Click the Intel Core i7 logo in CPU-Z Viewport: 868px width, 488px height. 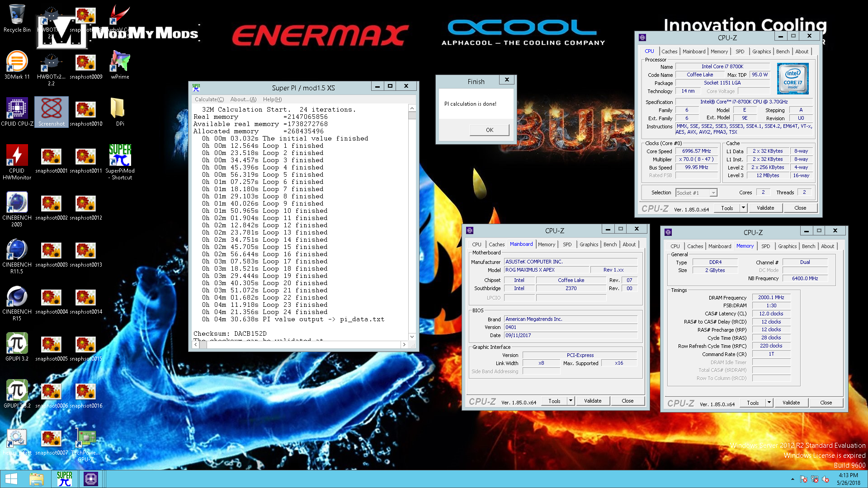pyautogui.click(x=793, y=79)
